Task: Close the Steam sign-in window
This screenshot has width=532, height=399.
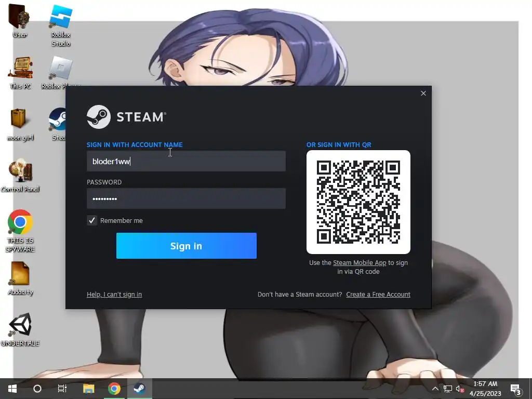Action: [x=423, y=94]
